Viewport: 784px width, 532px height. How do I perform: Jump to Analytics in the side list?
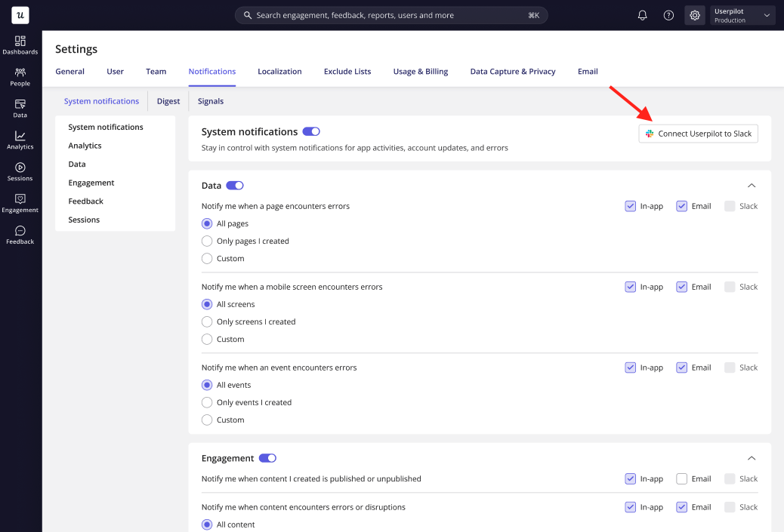[85, 146]
